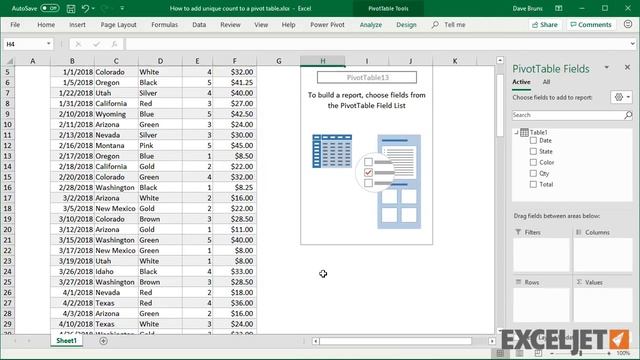Switch to the Data tab
640x360 pixels.
[x=199, y=24]
